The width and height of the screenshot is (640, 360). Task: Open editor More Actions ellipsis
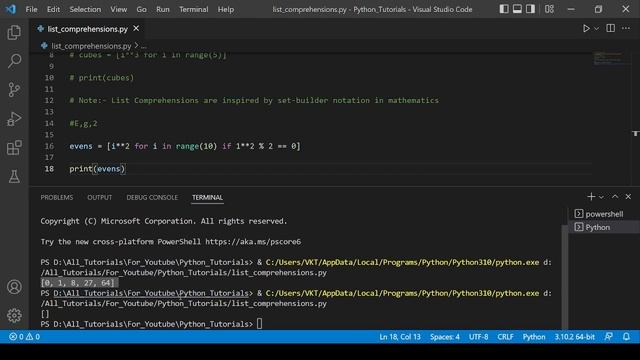626,28
